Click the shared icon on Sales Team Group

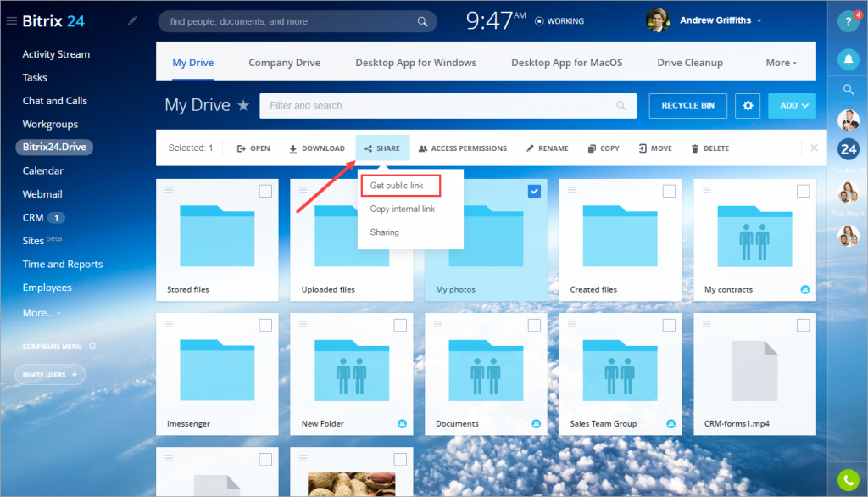[x=670, y=423]
